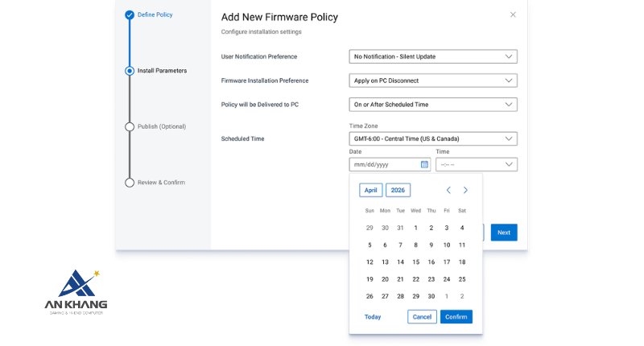Select April 18 in the calendar
The width and height of the screenshot is (644, 346).
(462, 262)
